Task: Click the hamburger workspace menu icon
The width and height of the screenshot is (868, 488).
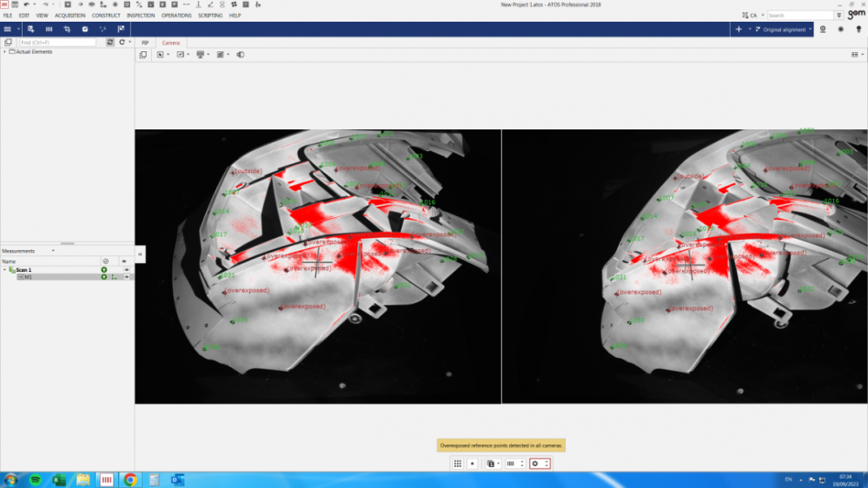Action: tap(8, 30)
